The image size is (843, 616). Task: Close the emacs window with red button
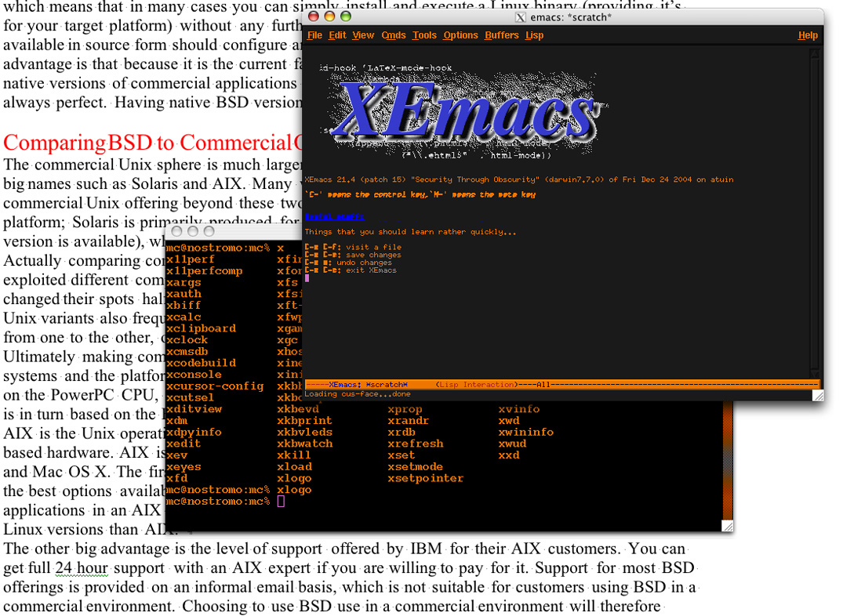(x=313, y=16)
